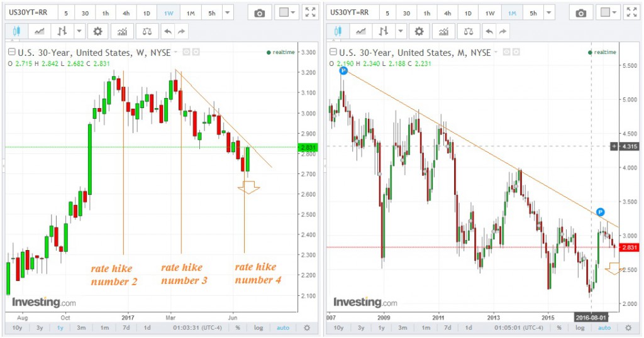Screen dimensions: 644x338
Task: Take a snapshot with left chart camera icon
Action: coord(259,13)
